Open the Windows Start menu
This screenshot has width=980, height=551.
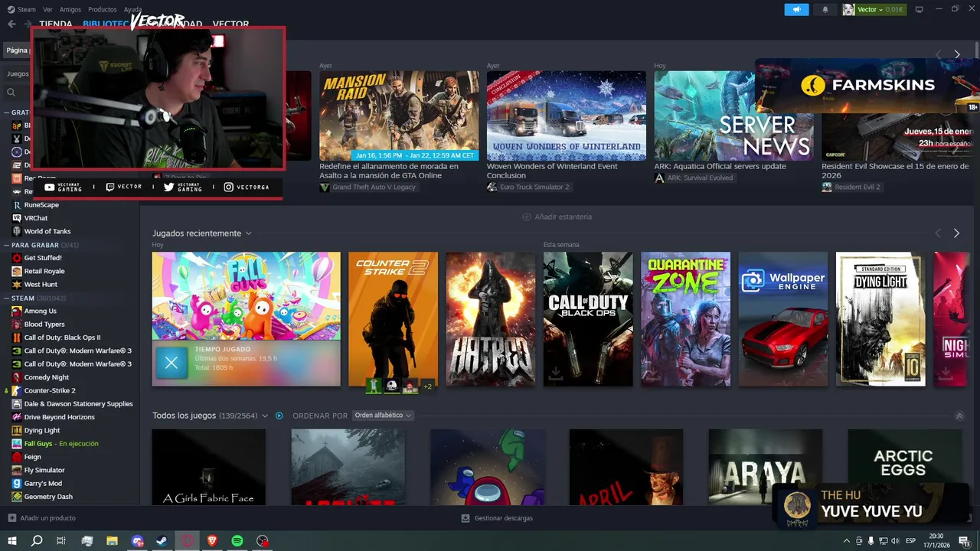[x=11, y=540]
